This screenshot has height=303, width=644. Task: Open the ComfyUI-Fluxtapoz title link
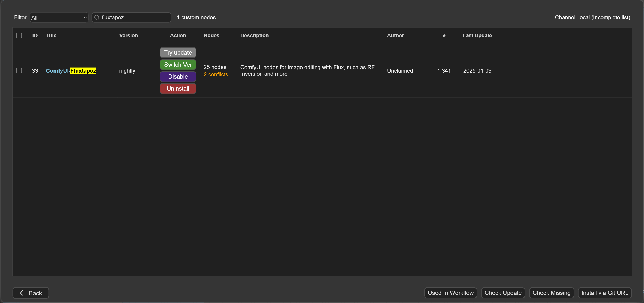(x=71, y=71)
